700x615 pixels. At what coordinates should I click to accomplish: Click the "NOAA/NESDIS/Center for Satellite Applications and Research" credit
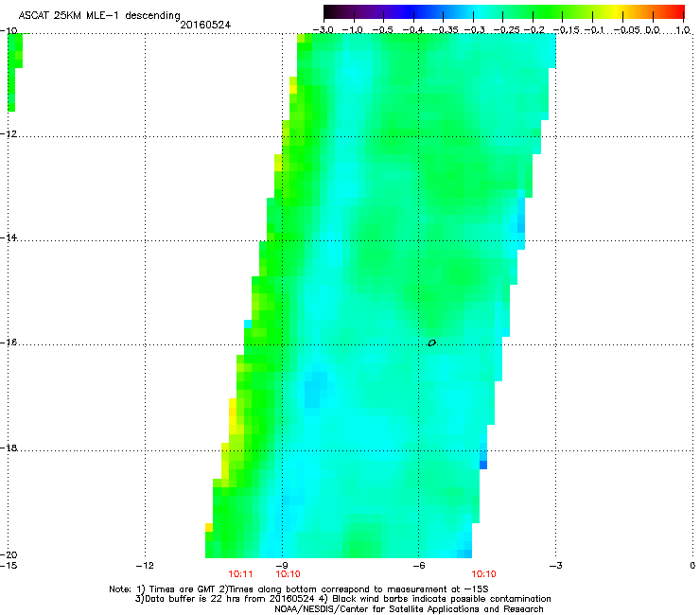click(x=409, y=609)
